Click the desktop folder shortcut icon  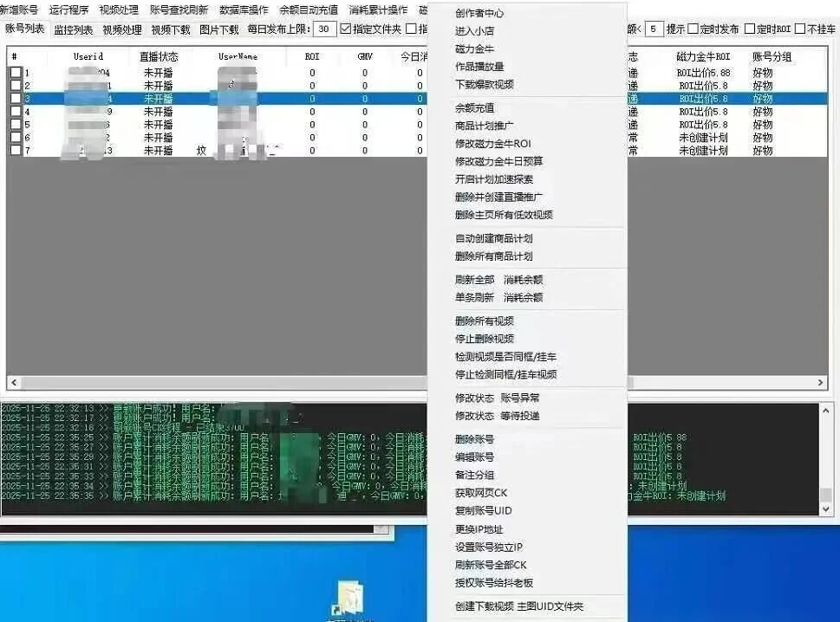348,599
